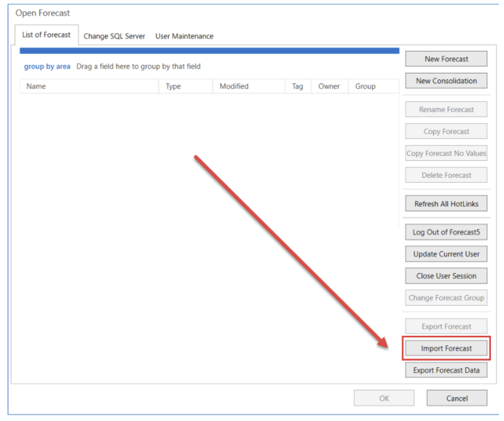
Task: Click the New Forecast button
Action: pos(446,59)
